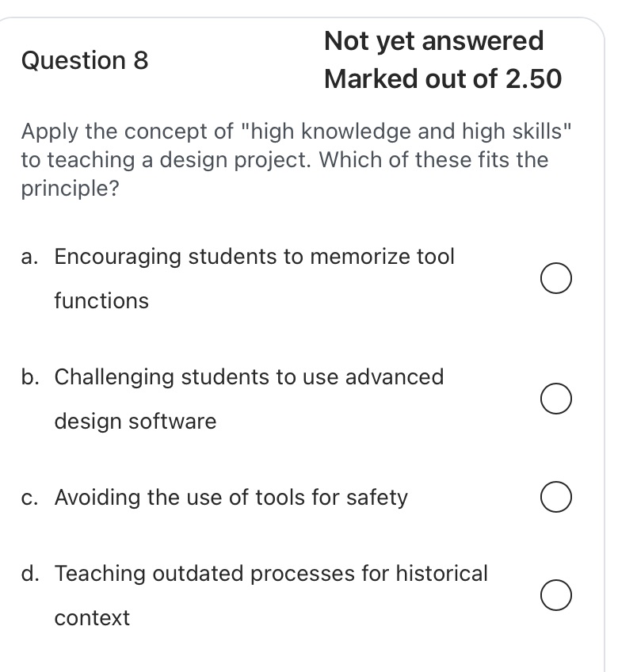This screenshot has height=672, width=618.
Task: Click the word context in option d
Action: coord(92,618)
